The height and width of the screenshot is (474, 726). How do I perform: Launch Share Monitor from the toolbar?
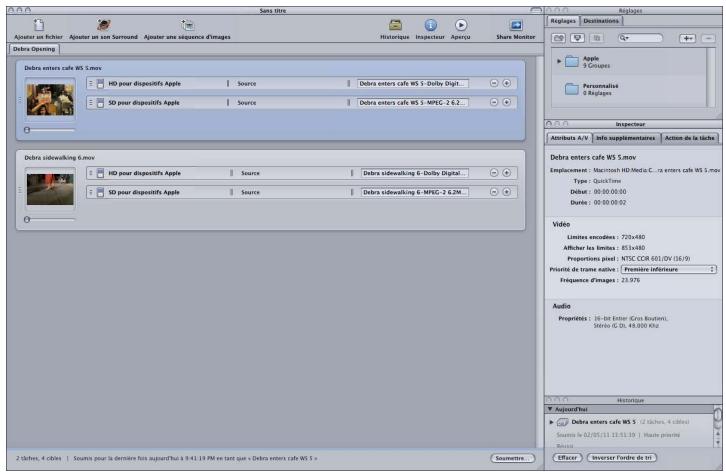[x=517, y=24]
